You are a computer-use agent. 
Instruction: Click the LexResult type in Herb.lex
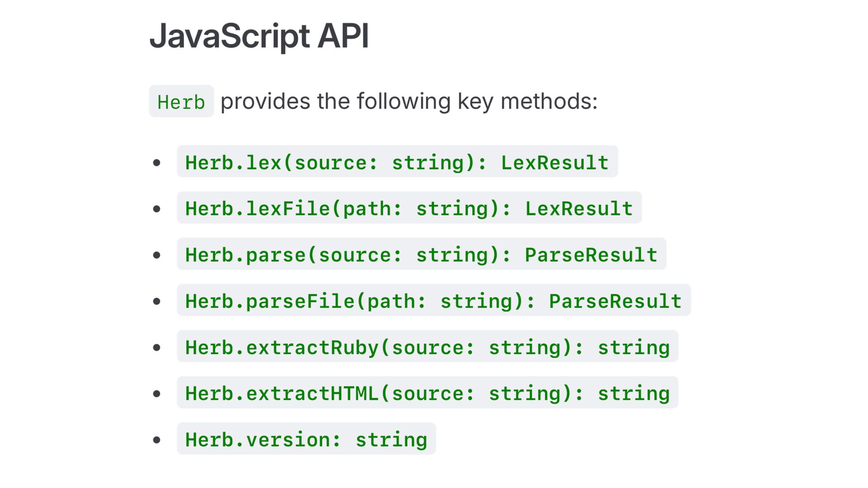(555, 162)
